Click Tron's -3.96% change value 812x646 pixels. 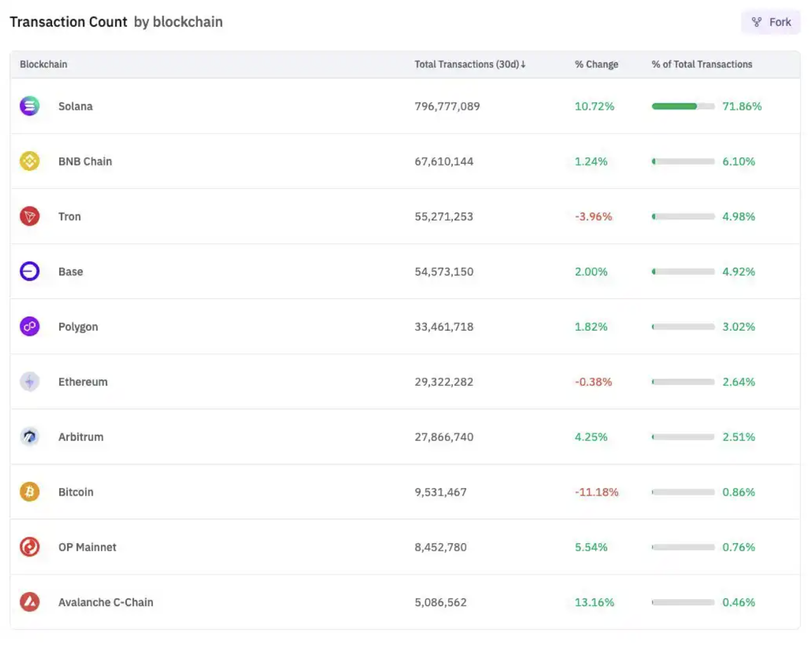pos(594,217)
